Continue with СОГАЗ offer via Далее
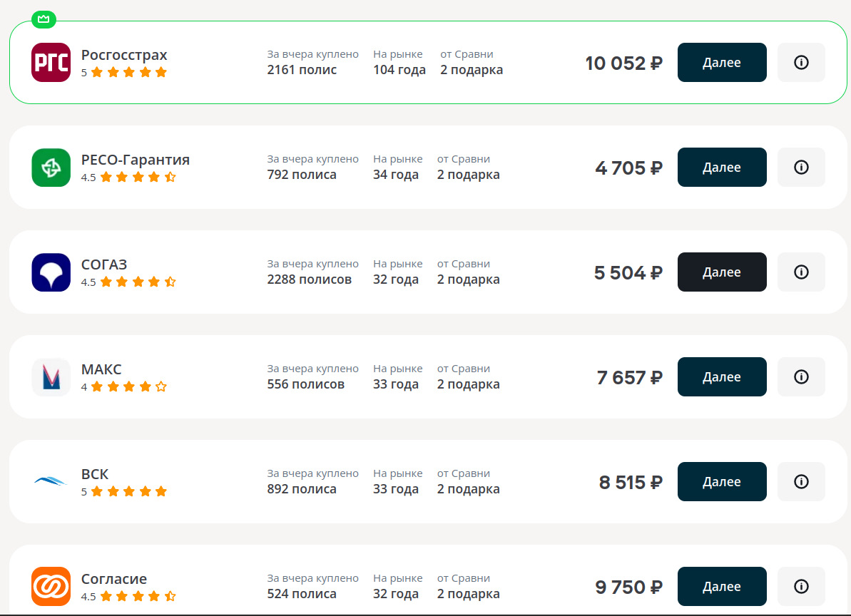The image size is (851, 616). 722,272
